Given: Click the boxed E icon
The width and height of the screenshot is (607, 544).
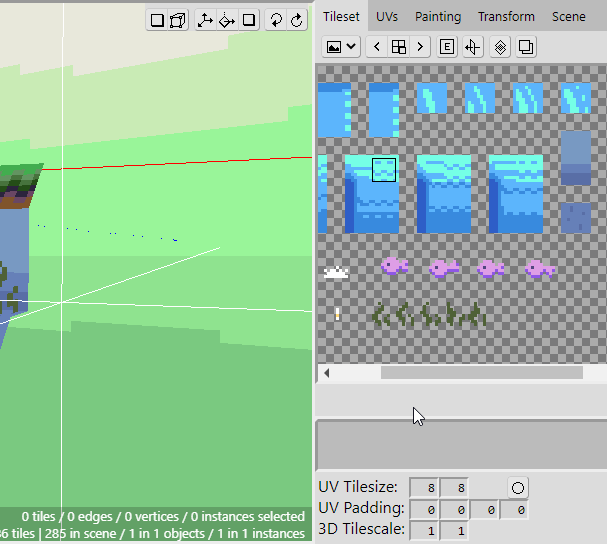Looking at the screenshot, I should pyautogui.click(x=447, y=47).
